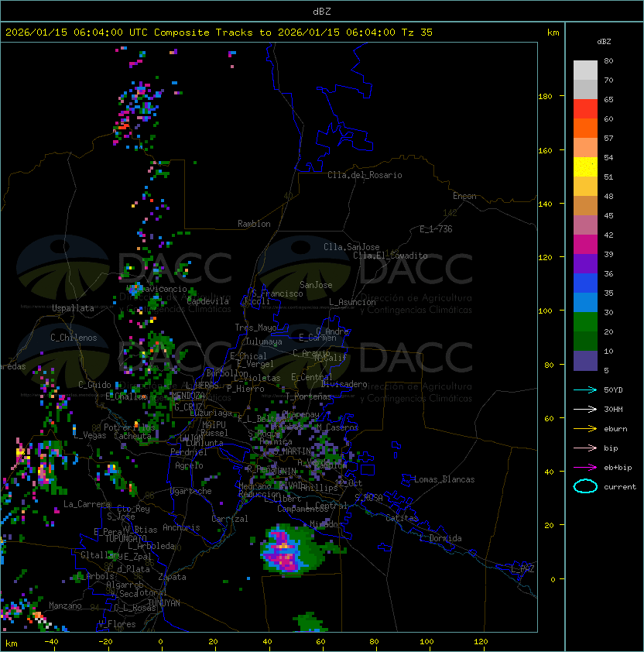Click the white 30HM arrow legend icon

[x=585, y=409]
